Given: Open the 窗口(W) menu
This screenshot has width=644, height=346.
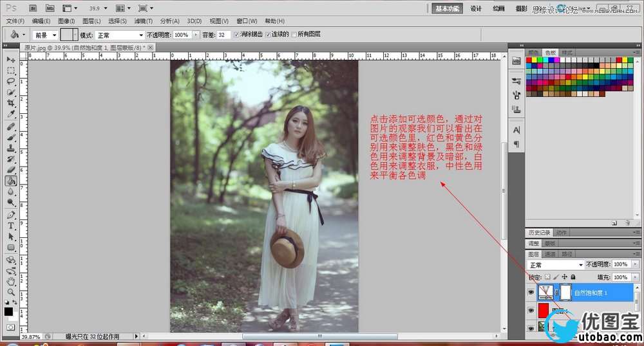Looking at the screenshot, I should point(247,21).
